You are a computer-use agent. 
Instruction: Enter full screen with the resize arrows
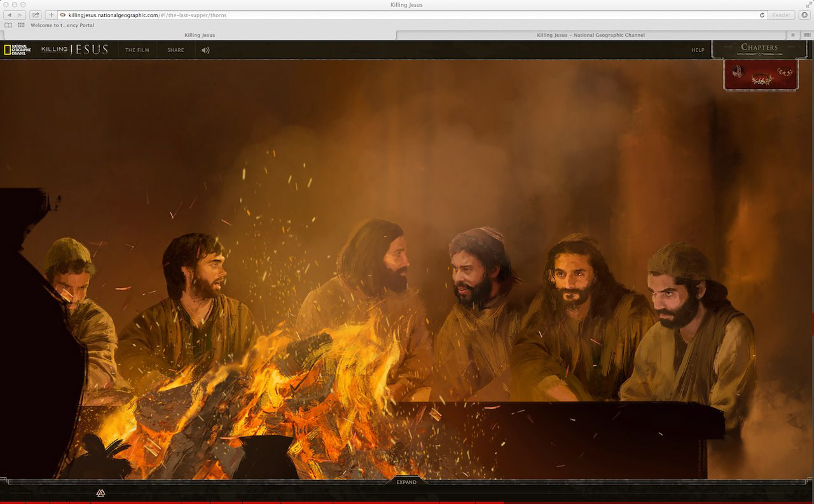click(x=808, y=4)
